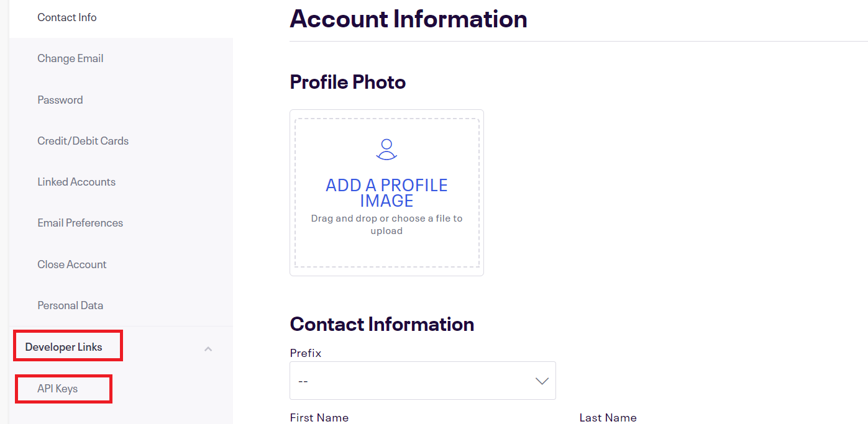Click the Last Name field label
The height and width of the screenshot is (424, 868).
[608, 418]
